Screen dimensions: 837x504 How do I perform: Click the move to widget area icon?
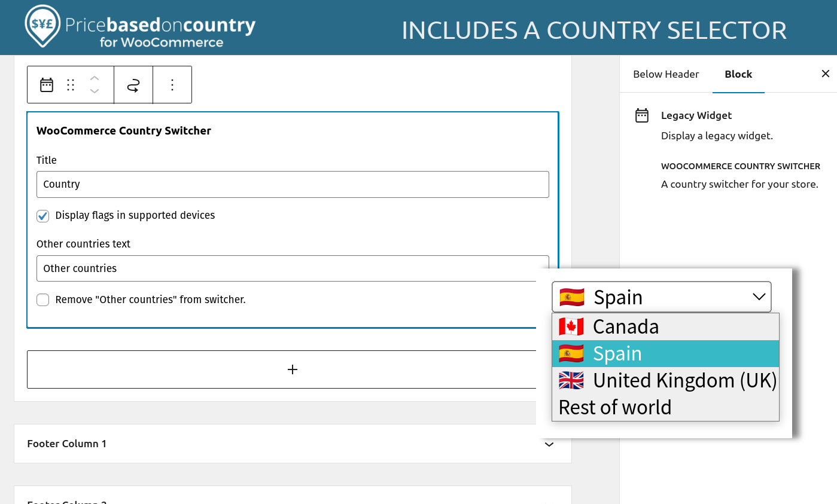(133, 85)
